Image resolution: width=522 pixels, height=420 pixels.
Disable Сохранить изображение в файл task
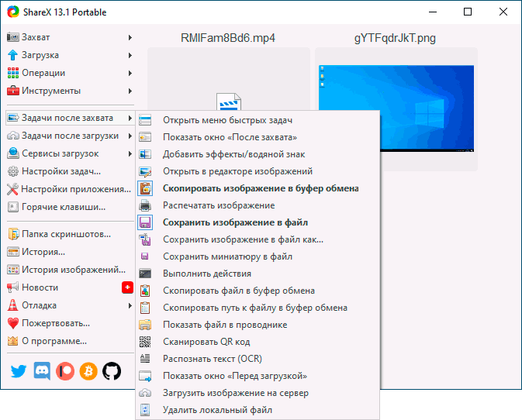click(x=258, y=222)
